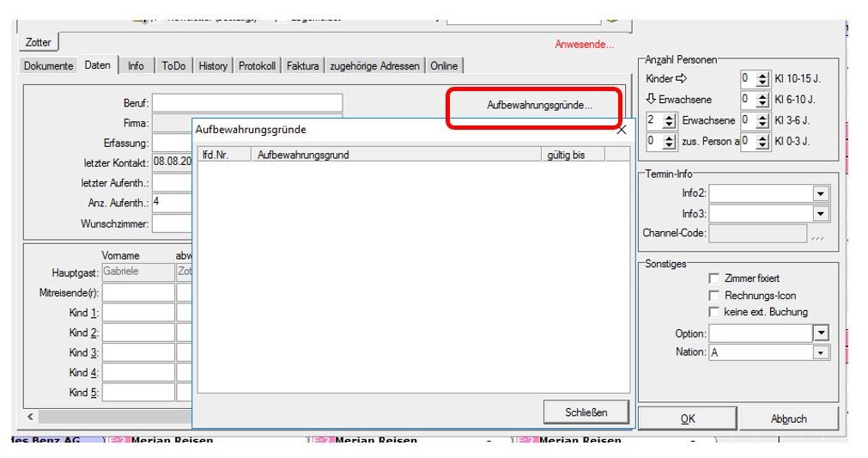Open the Anwesende... link
The height and width of the screenshot is (458, 868).
pos(584,45)
